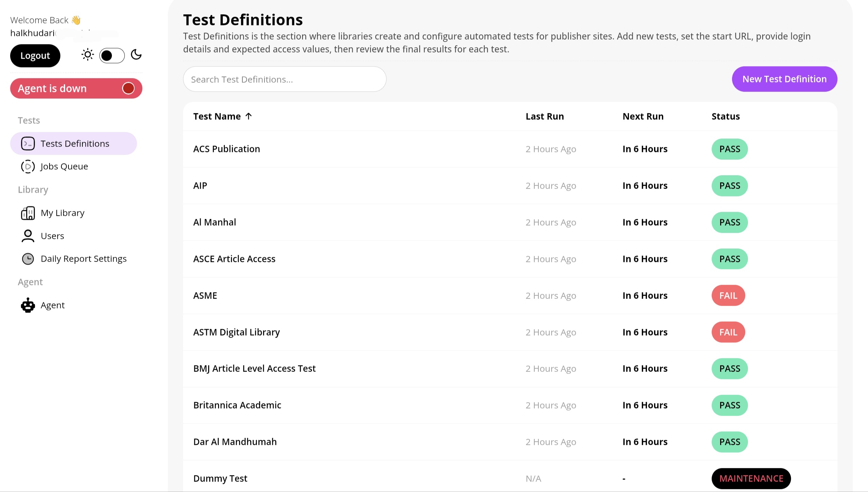Screen dimensions: 868x492
Task: Click the My Library building icon
Action: tap(28, 213)
